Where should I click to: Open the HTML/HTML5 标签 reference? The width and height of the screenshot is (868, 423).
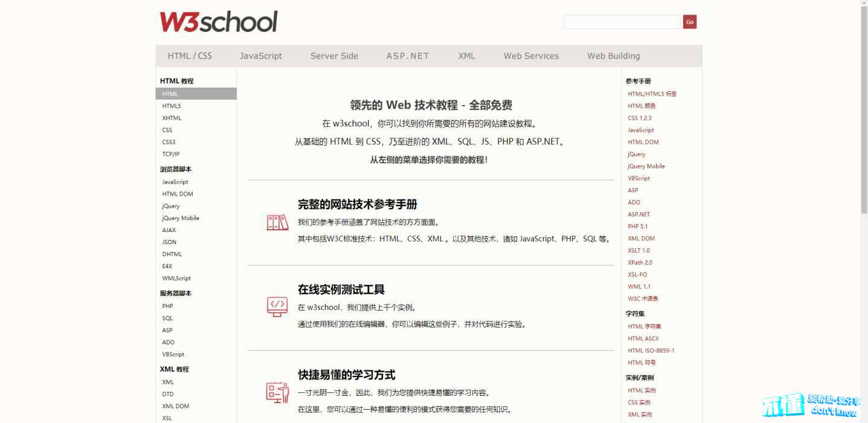[x=652, y=94]
